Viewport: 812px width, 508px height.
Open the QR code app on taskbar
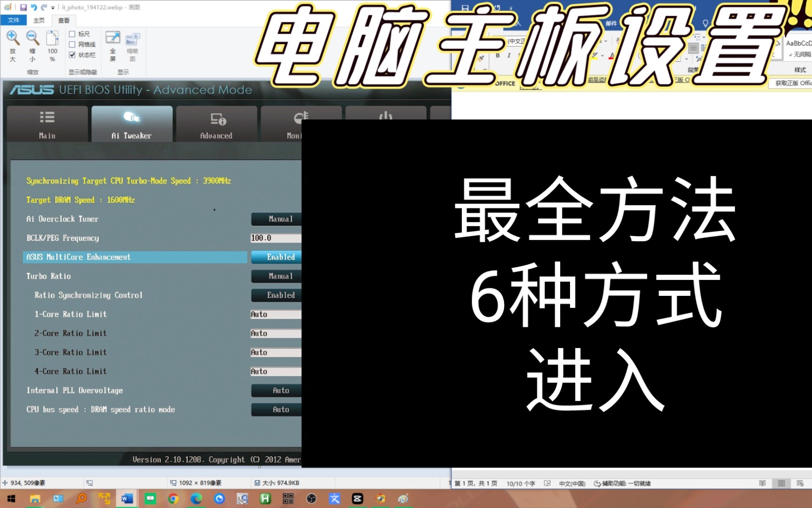click(288, 499)
